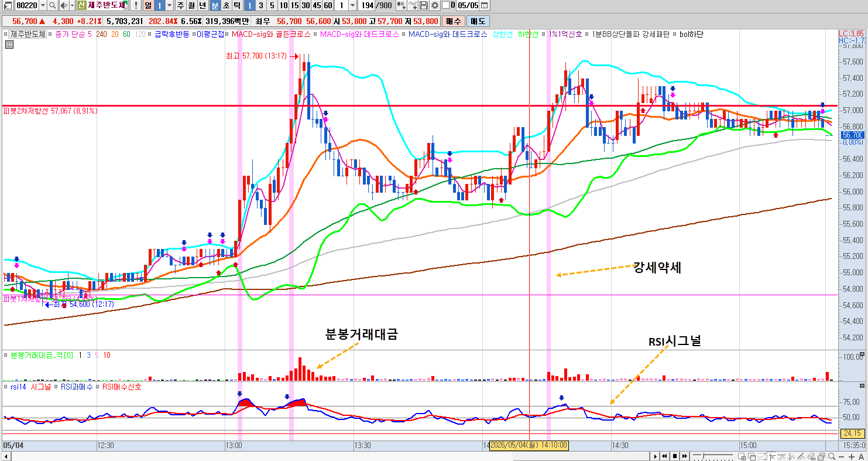
Task: Select the 초 second period button
Action: coord(225,5)
